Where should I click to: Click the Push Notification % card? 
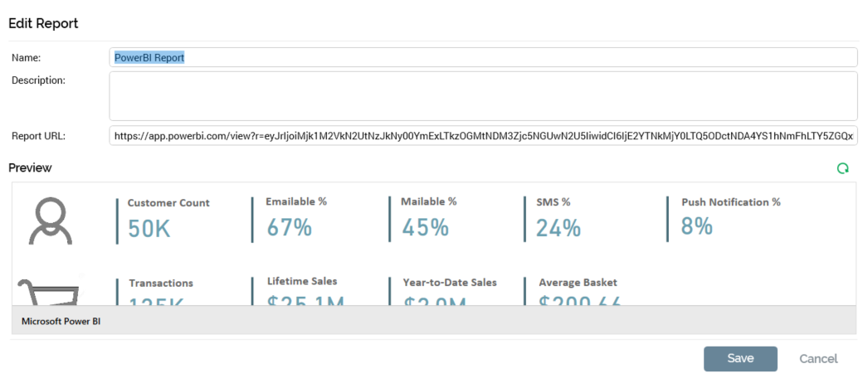point(730,217)
